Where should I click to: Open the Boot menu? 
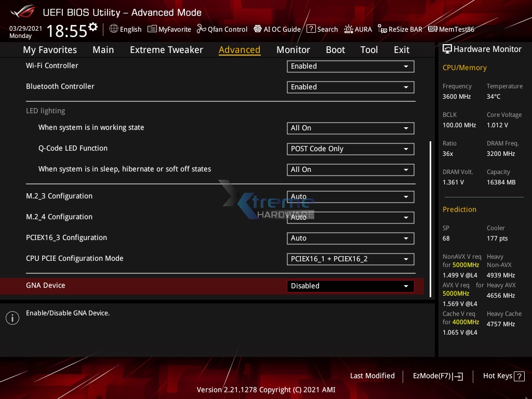[335, 49]
